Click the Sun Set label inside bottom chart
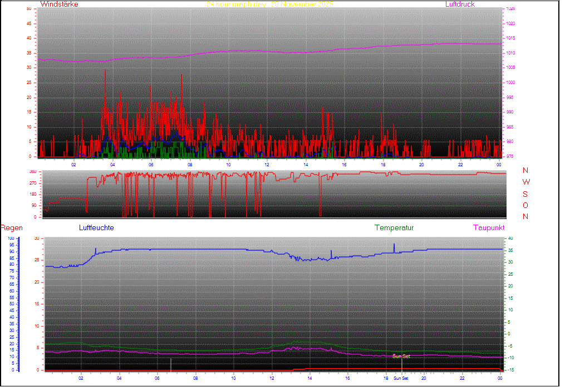Screen dimensions: 570x392 [x=401, y=356]
